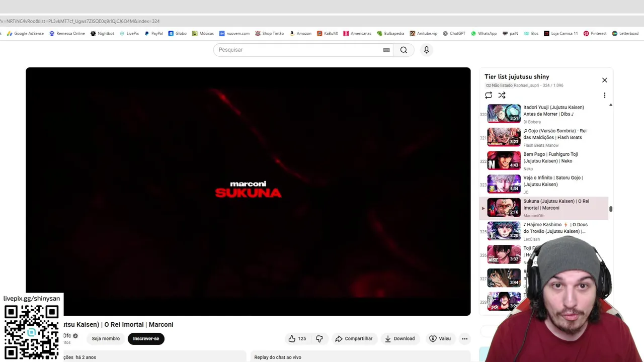Open Nightbot bookmark
Image resolution: width=644 pixels, height=362 pixels.
(x=102, y=34)
